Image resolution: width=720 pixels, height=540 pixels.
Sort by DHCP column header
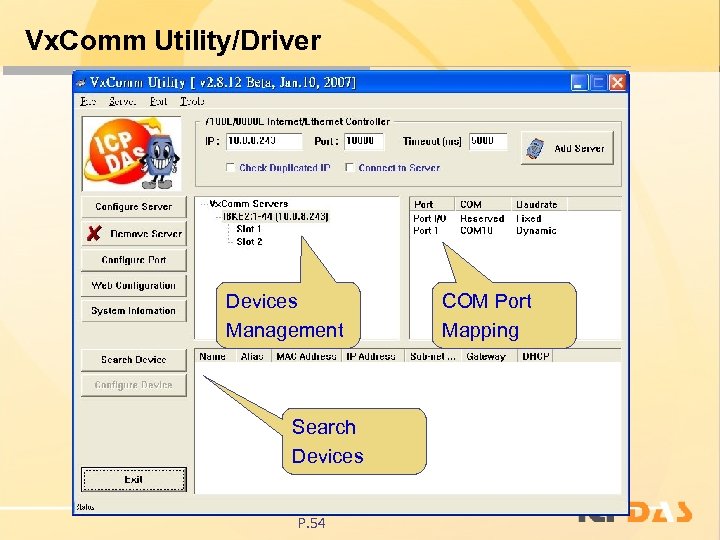535,356
